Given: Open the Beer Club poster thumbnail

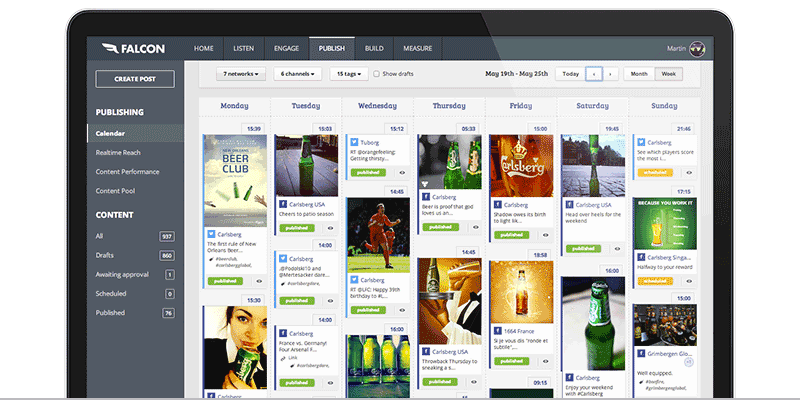Looking at the screenshot, I should [x=235, y=181].
